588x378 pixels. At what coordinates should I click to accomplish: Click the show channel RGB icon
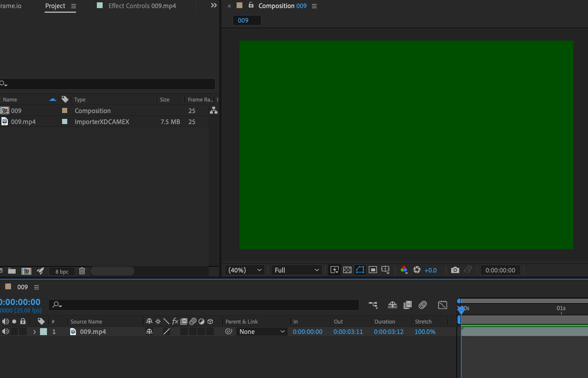click(404, 270)
